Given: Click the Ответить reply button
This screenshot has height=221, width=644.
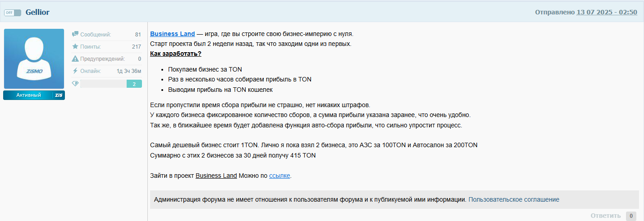Looking at the screenshot, I should [x=605, y=216].
